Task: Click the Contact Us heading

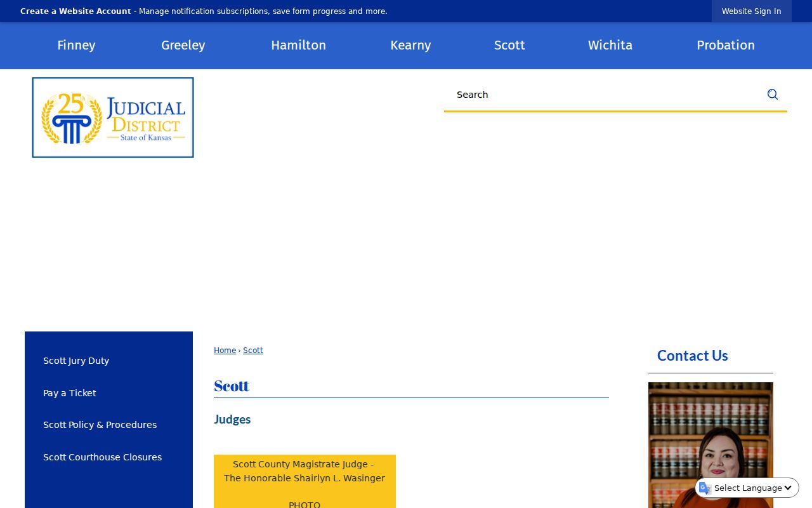Action: tap(692, 356)
